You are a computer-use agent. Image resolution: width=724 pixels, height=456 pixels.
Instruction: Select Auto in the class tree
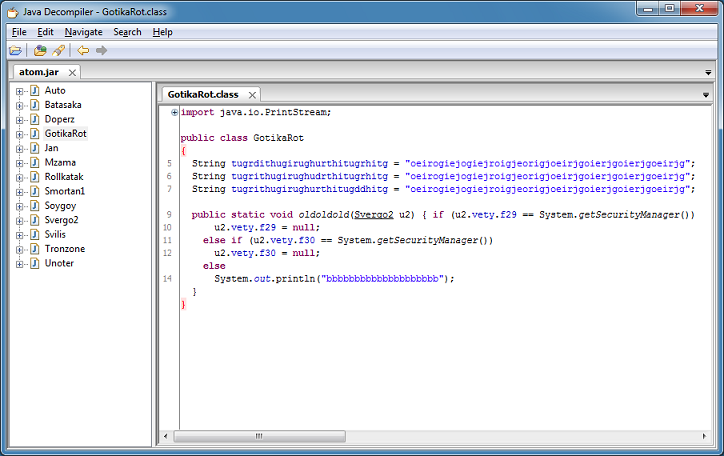[55, 90]
